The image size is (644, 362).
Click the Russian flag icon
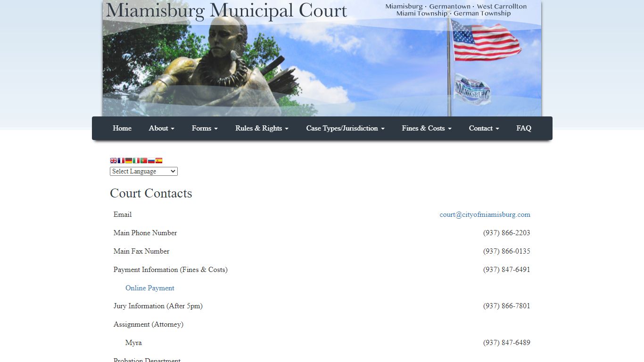[151, 160]
